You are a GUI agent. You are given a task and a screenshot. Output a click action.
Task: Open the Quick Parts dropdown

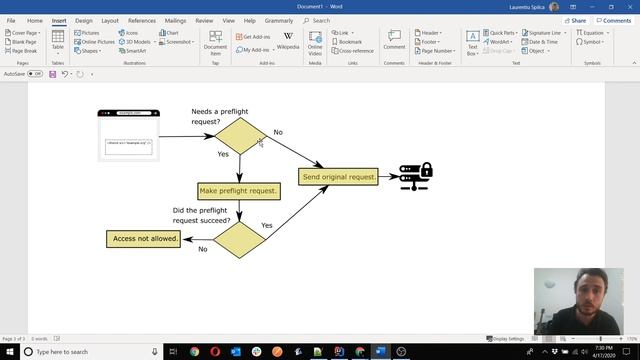point(516,33)
